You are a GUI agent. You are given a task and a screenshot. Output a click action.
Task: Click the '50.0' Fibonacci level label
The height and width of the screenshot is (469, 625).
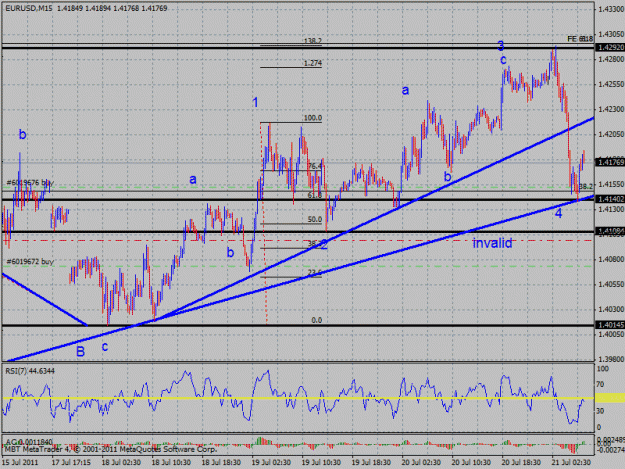click(x=314, y=220)
